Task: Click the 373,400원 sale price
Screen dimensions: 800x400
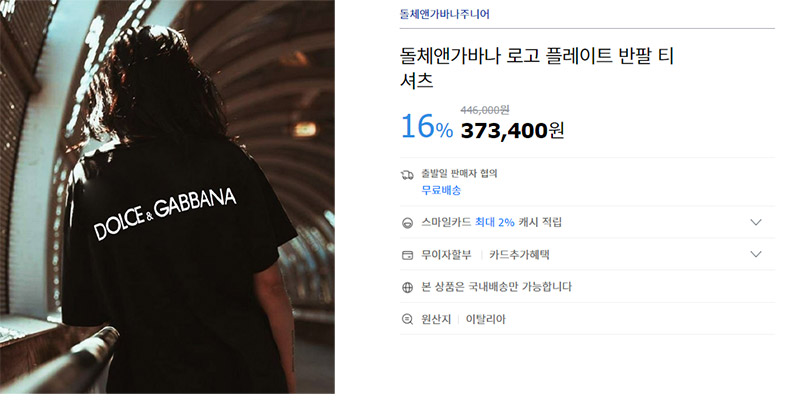Action: tap(512, 131)
